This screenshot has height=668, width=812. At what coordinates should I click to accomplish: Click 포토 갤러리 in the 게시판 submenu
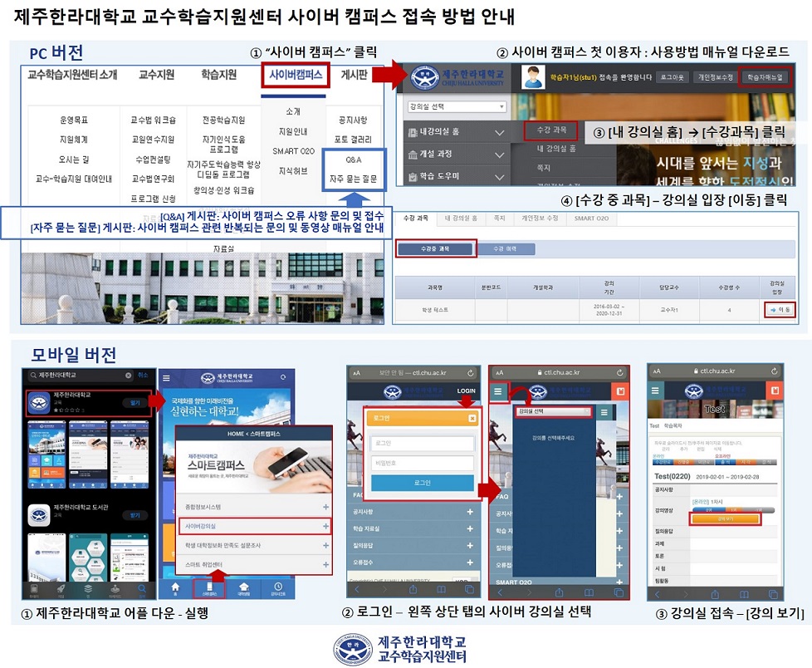pos(353,140)
